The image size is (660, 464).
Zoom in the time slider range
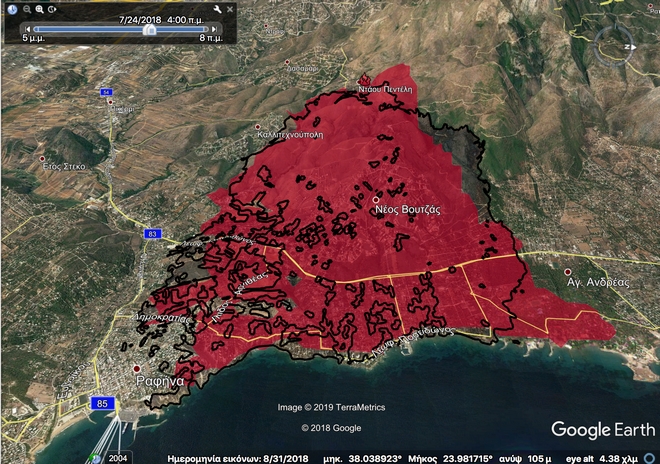click(39, 9)
